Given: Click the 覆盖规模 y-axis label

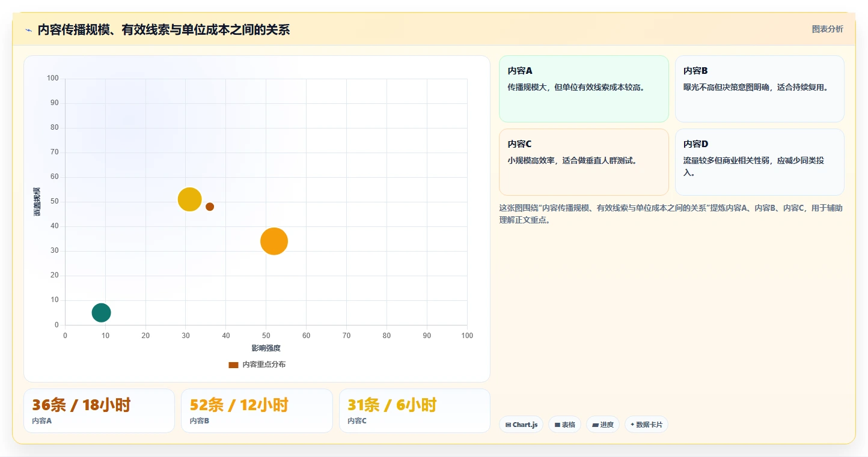Looking at the screenshot, I should tap(37, 202).
